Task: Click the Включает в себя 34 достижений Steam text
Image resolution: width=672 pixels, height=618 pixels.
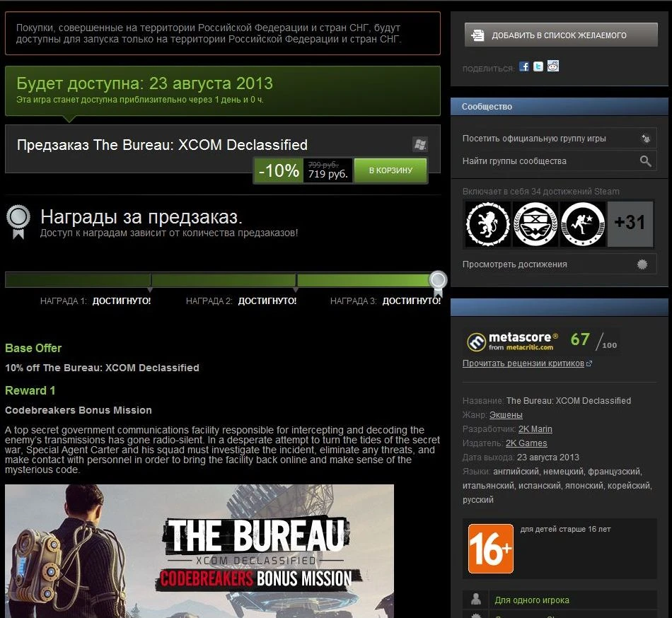Action: 541,192
